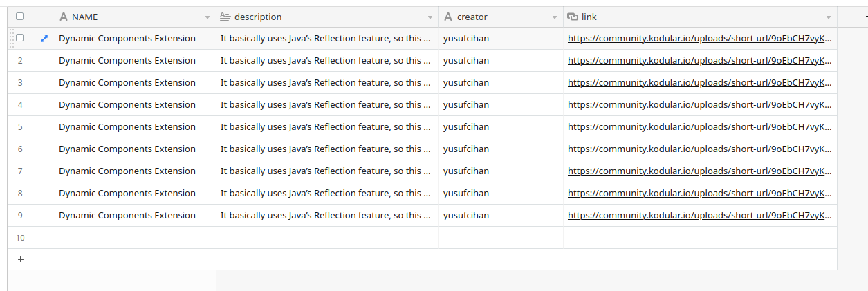Click the empty NAME cell in row 10

(x=127, y=238)
